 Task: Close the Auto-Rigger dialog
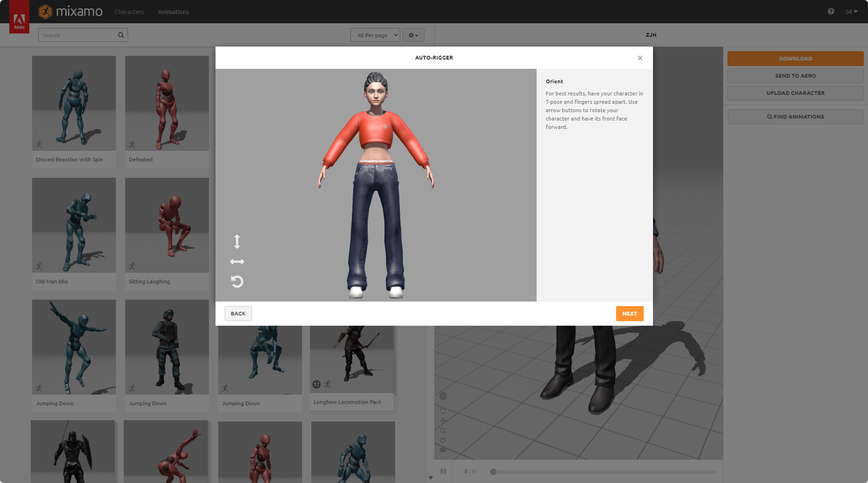point(639,58)
